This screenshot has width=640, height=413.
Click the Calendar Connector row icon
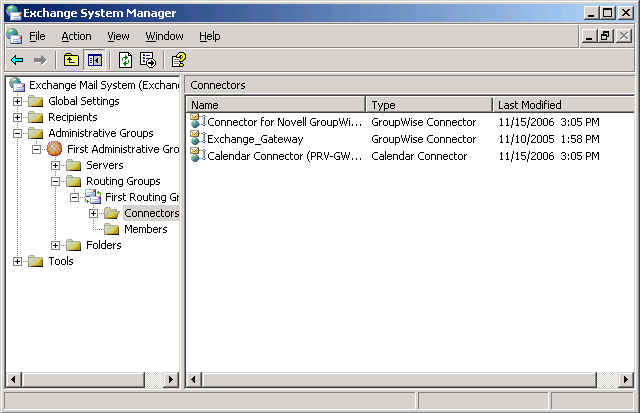click(x=198, y=155)
